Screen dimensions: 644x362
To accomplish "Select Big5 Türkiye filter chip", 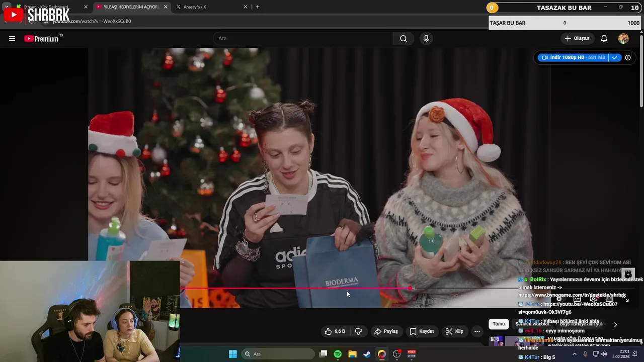I will tap(581, 324).
